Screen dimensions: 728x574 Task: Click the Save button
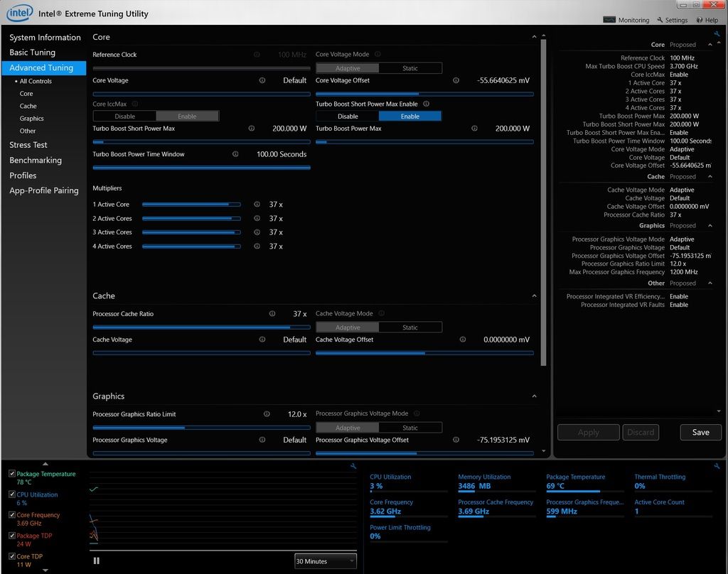click(700, 432)
